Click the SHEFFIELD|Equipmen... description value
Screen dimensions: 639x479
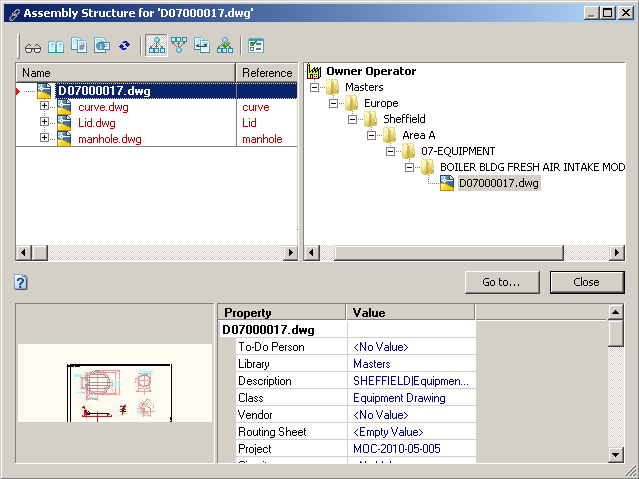pyautogui.click(x=411, y=381)
